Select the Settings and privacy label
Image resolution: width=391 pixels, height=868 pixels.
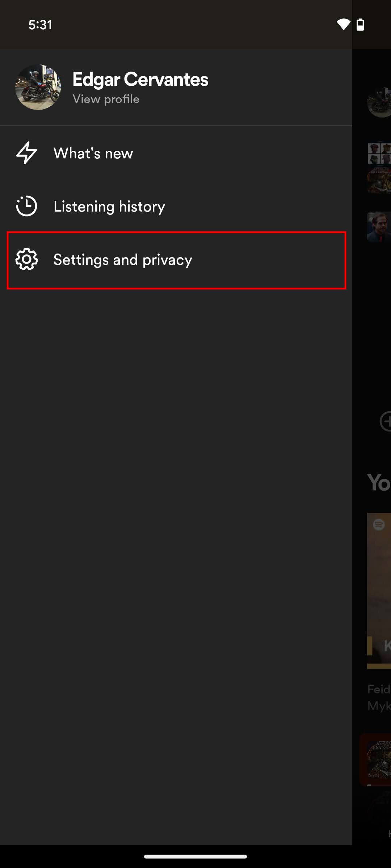pos(123,260)
